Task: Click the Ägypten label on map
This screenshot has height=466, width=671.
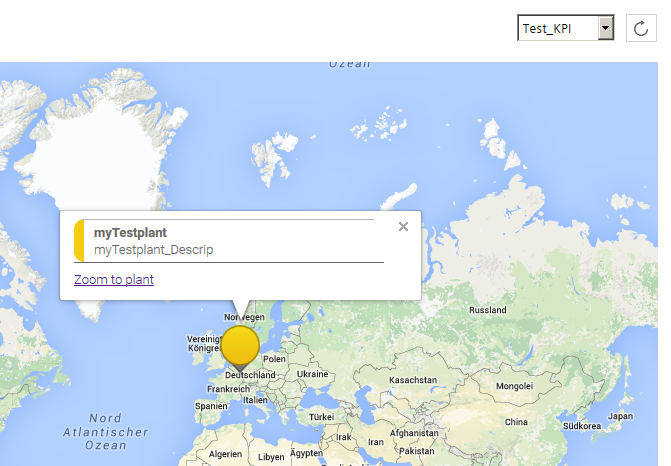Action: pos(306,453)
